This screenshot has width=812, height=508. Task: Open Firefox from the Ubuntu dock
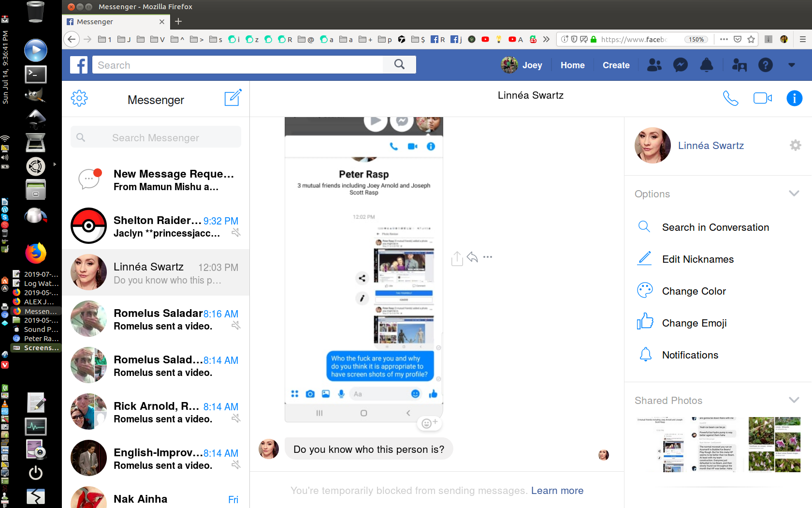coord(36,253)
